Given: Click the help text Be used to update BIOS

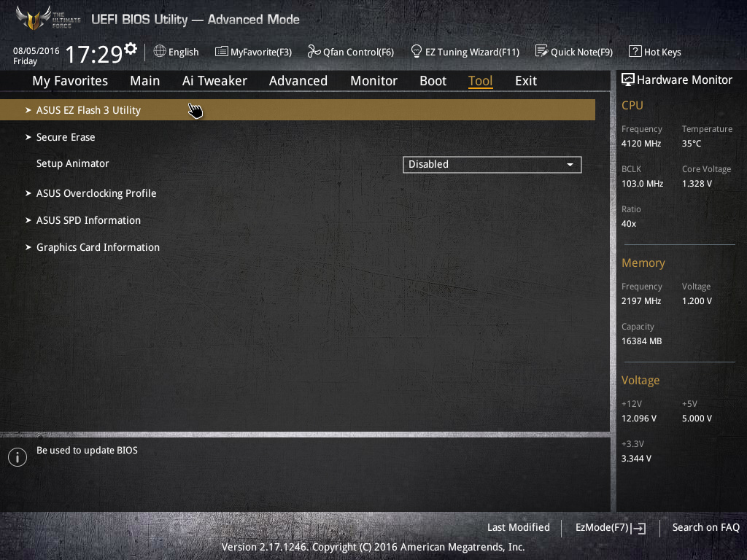Looking at the screenshot, I should pos(87,451).
